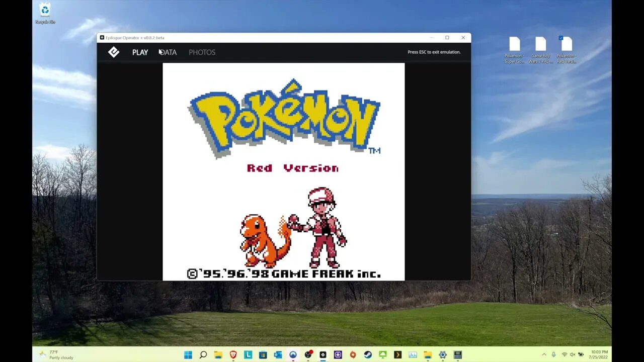Open Plex from the taskbar
Screen dimensions: 644x362
[x=397, y=355]
